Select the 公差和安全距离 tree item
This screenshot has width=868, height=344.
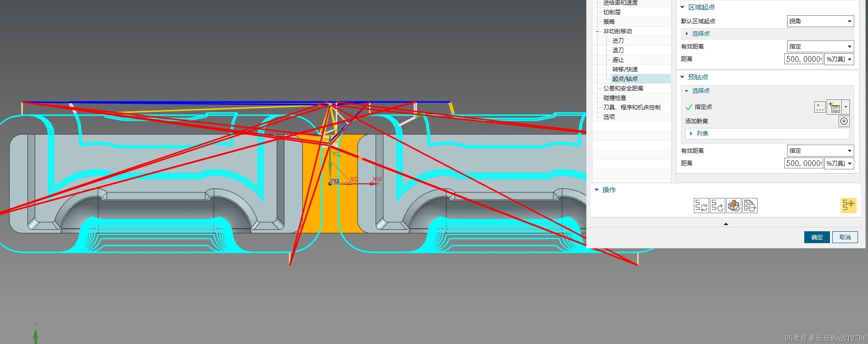tap(623, 88)
